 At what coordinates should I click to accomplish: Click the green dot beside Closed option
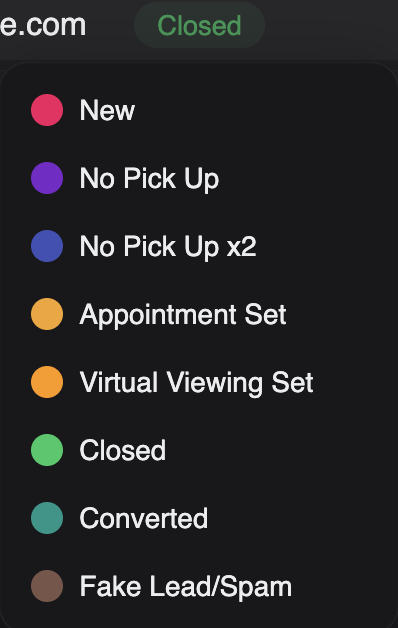click(47, 450)
